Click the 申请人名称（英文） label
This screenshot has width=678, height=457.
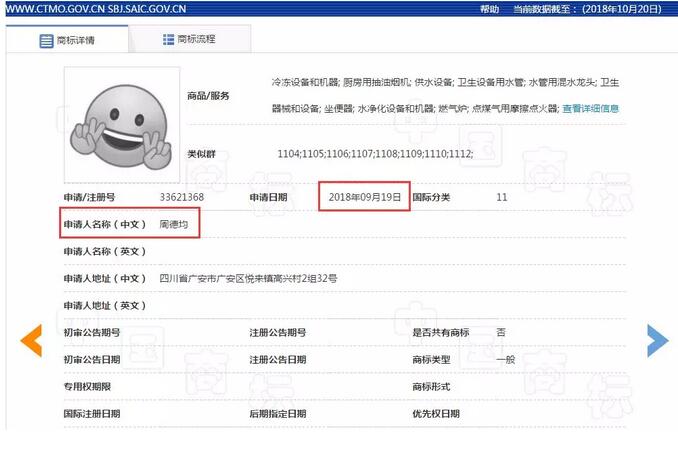point(105,251)
